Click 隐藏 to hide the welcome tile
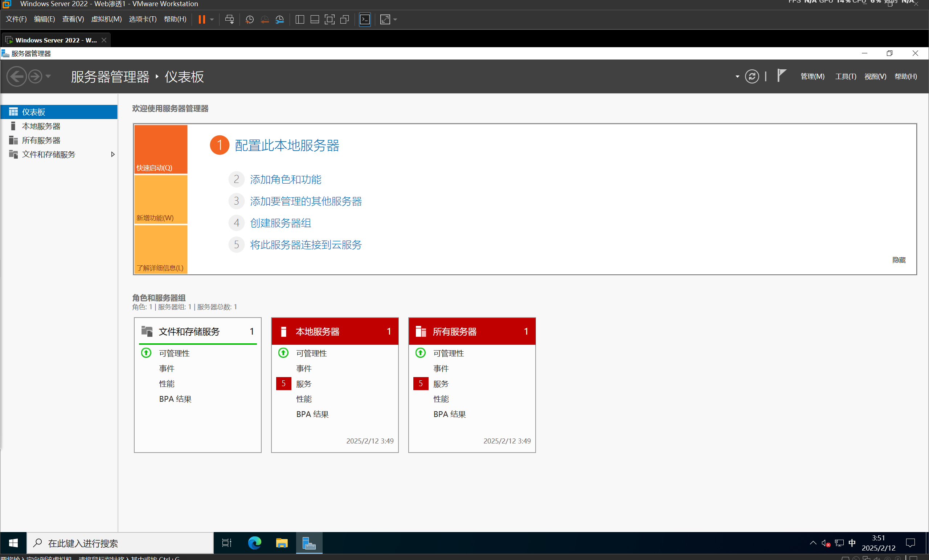The image size is (929, 560). coord(899,260)
